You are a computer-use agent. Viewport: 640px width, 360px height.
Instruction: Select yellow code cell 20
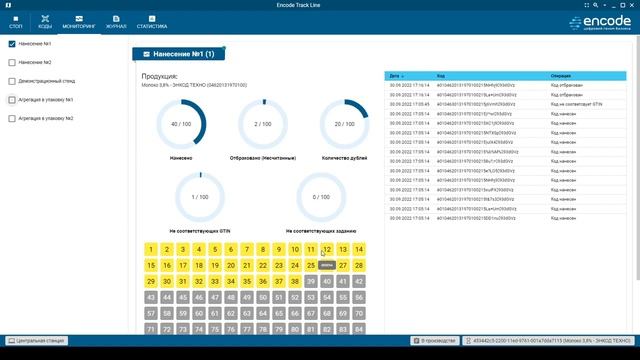[231, 265]
